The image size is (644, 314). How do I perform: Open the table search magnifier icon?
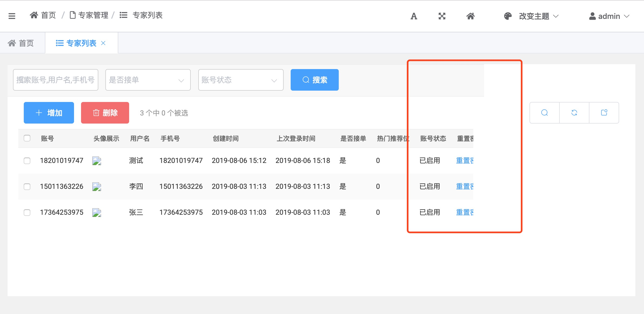point(545,112)
